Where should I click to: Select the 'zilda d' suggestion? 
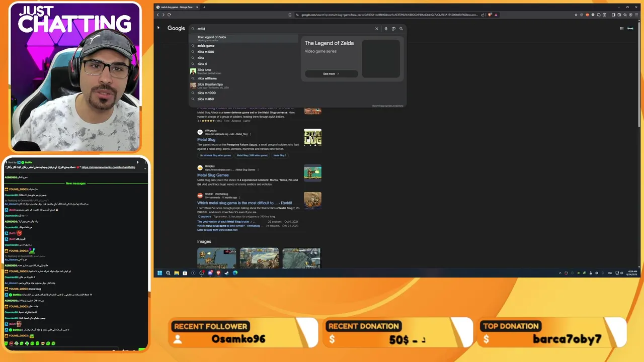pyautogui.click(x=244, y=64)
